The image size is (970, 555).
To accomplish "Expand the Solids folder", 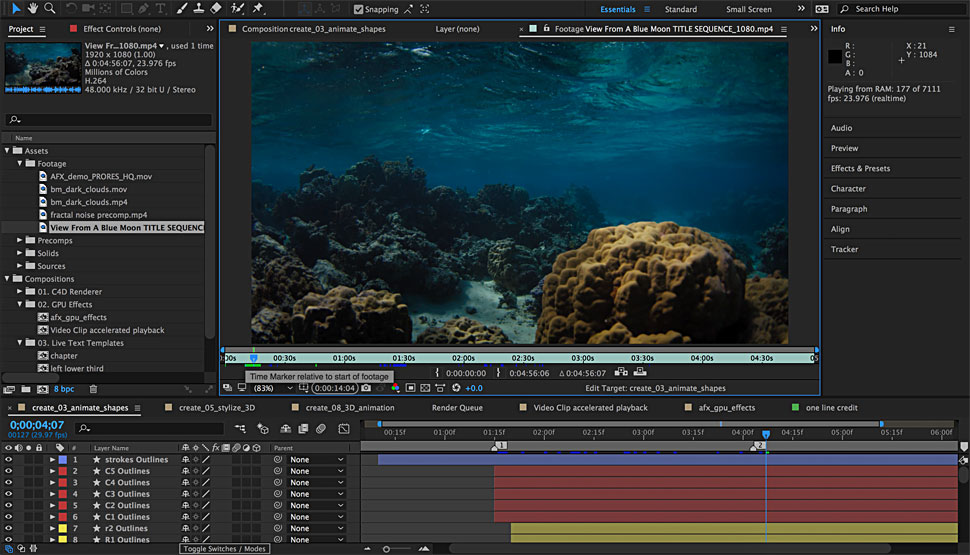I will pyautogui.click(x=20, y=253).
